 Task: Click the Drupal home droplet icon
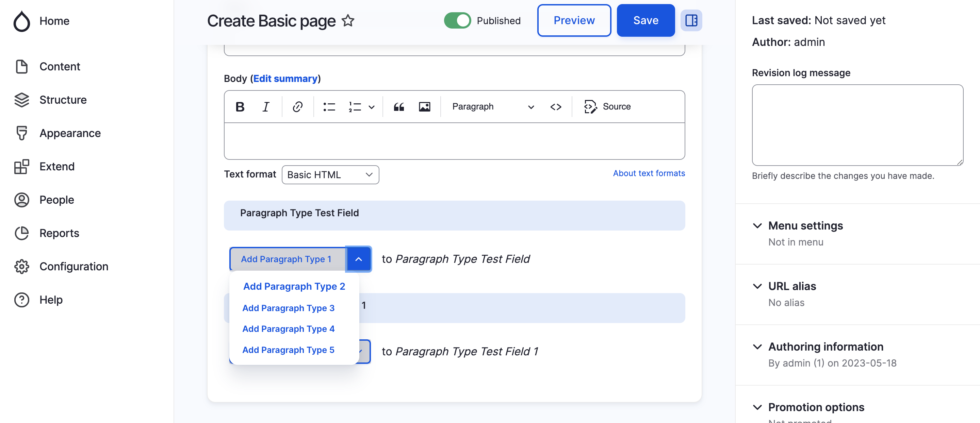click(22, 21)
